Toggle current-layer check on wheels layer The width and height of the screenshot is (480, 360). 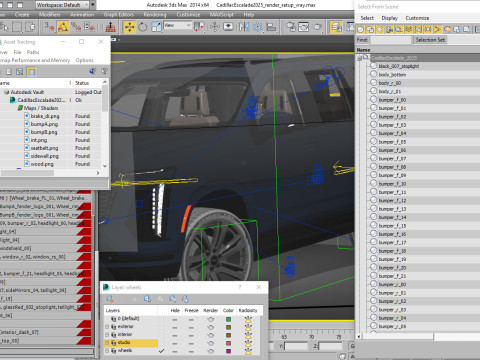pos(162,351)
